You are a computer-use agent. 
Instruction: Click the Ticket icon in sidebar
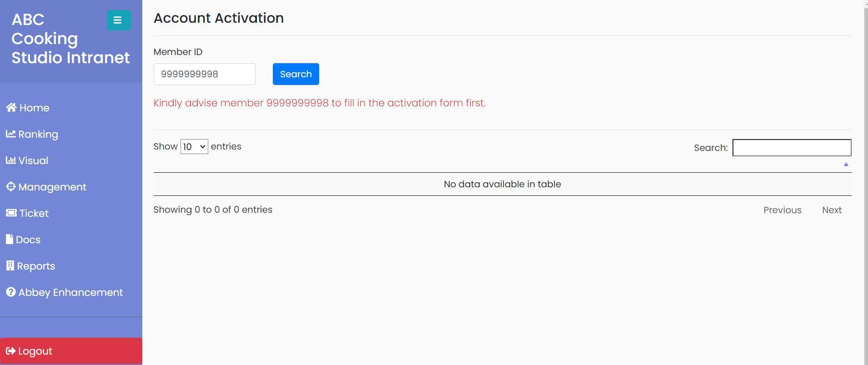pos(11,213)
